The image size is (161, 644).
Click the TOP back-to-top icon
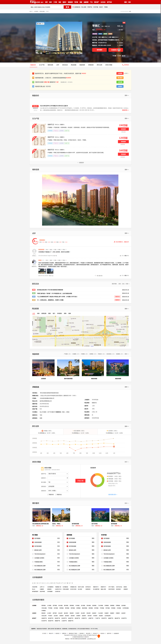point(159,61)
